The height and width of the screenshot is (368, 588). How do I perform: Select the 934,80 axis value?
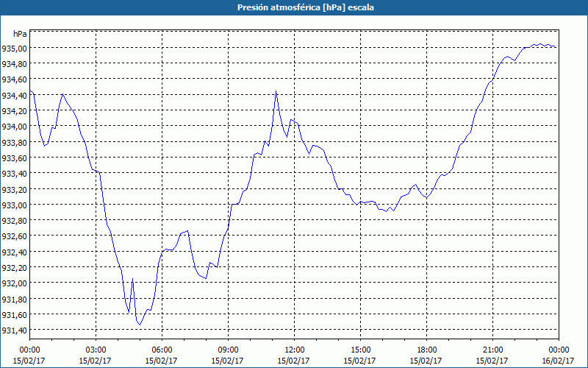(14, 64)
